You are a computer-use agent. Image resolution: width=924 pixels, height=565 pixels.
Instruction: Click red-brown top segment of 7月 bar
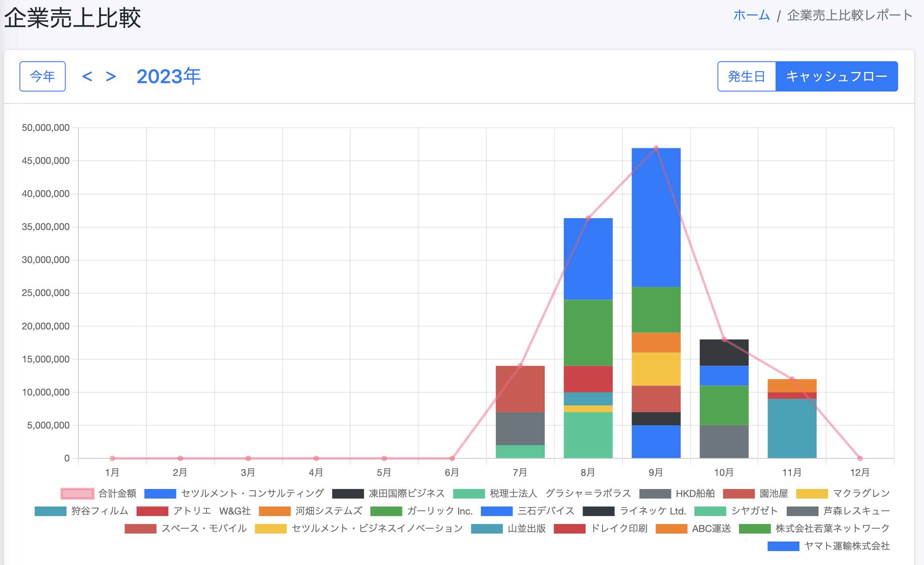coord(520,389)
